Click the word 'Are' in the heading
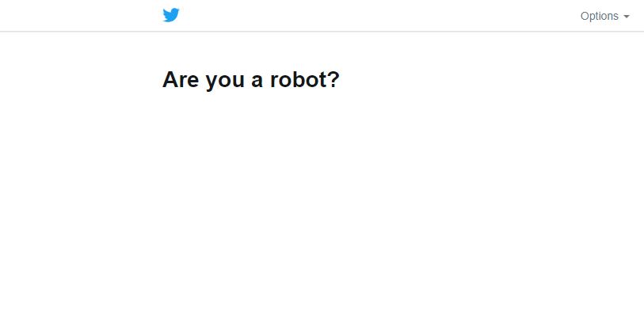Viewport: 644px width, 312px height. pos(181,79)
